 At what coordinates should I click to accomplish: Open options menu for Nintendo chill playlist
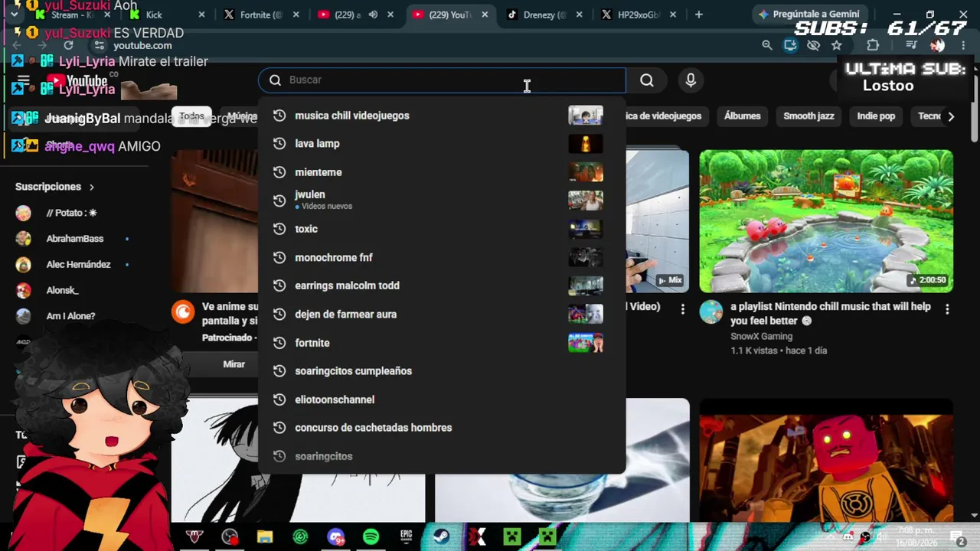(x=947, y=309)
